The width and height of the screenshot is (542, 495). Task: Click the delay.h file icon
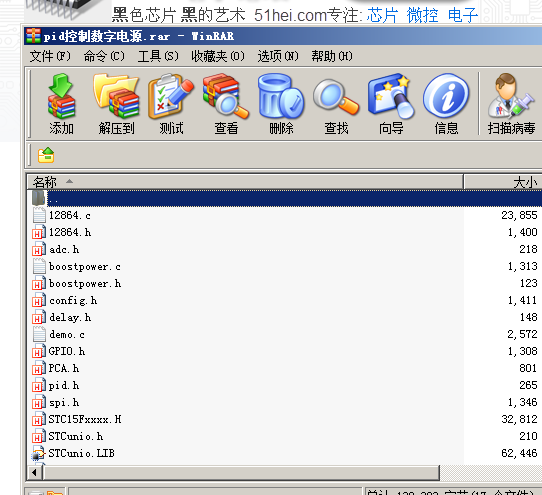coord(39,317)
